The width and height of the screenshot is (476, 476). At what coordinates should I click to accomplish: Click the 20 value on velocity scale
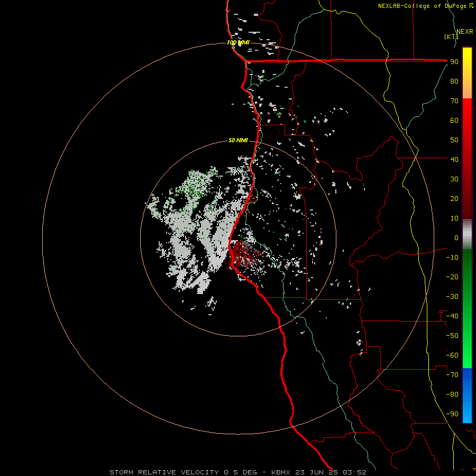[x=454, y=198]
